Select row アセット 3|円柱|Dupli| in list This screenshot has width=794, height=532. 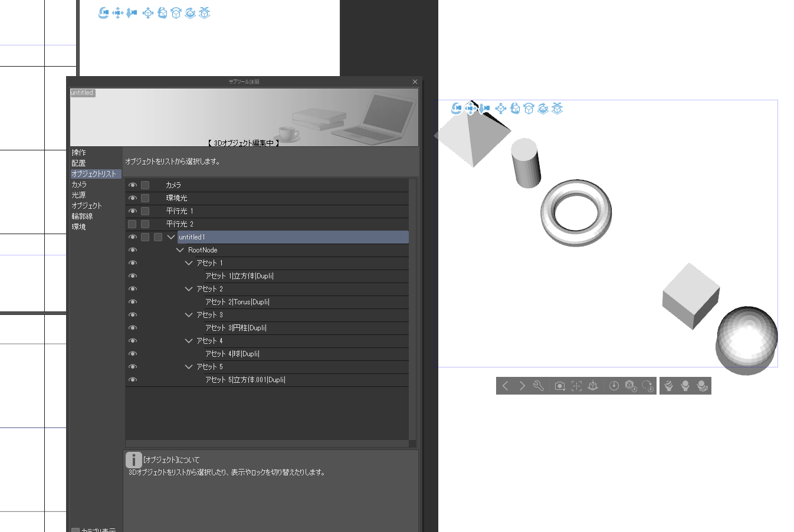[x=307, y=328]
